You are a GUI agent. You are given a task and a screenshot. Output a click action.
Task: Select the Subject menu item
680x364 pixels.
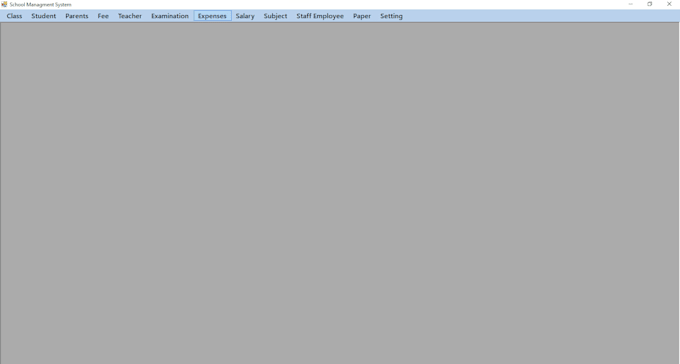click(x=275, y=16)
